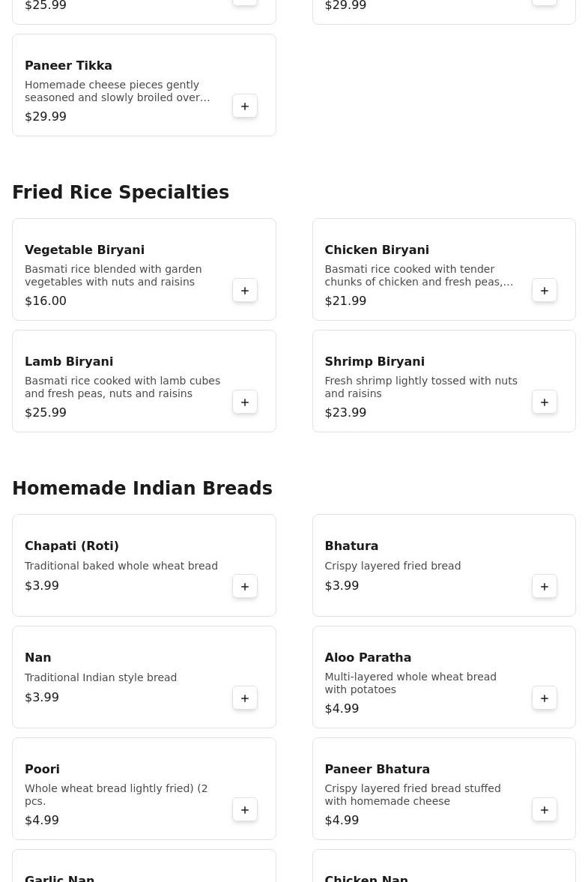The image size is (588, 882).
Task: Add Vegetable Biryani using its plus button
Action: 245,291
